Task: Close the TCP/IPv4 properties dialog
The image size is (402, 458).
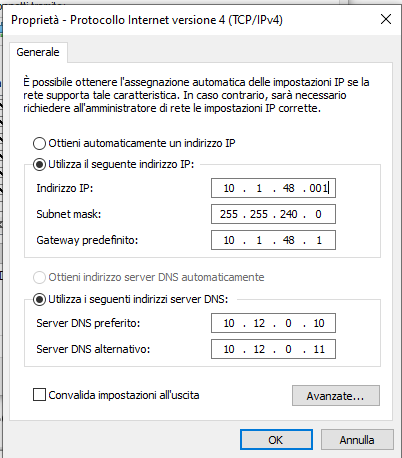Action: coord(386,19)
